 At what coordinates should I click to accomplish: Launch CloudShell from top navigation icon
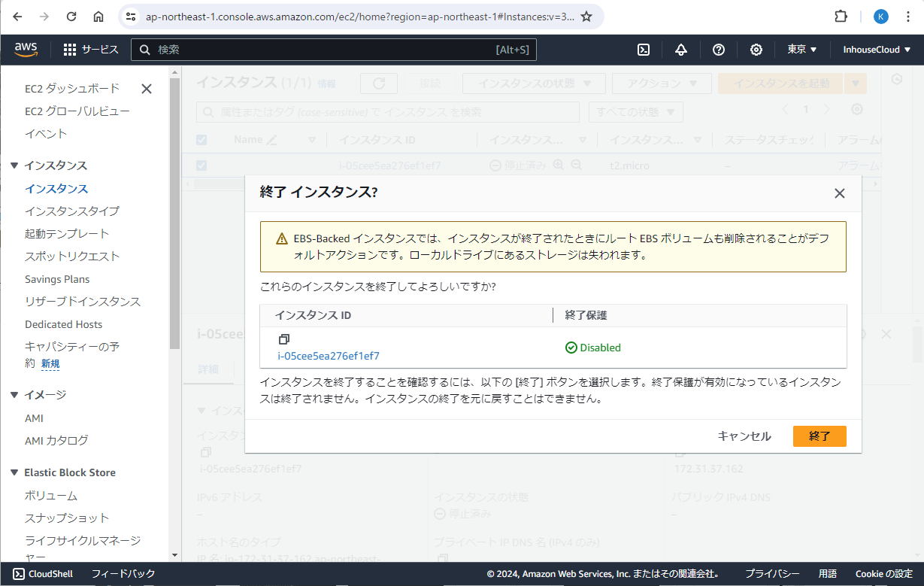point(644,50)
